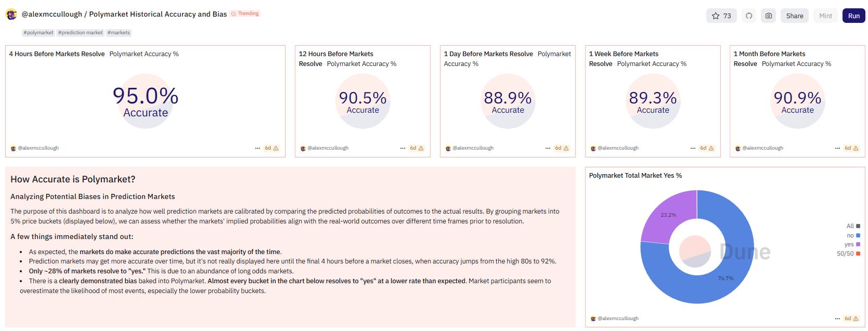Click the 6d warning badge on 1 Week card

click(x=707, y=148)
